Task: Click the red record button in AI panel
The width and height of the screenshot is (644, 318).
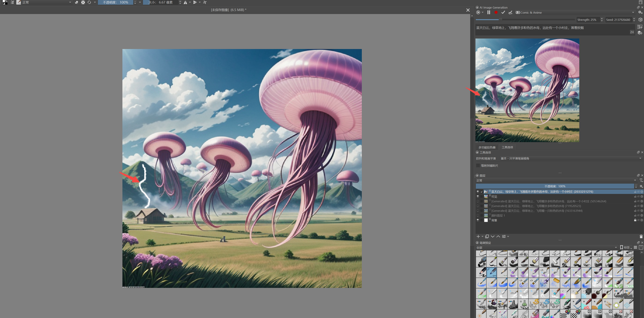Action: point(496,13)
